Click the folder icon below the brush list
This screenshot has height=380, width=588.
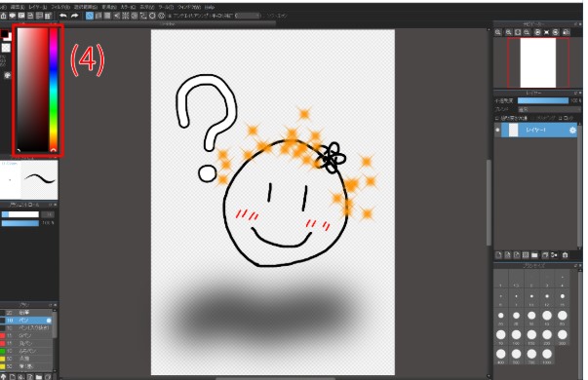point(39,377)
